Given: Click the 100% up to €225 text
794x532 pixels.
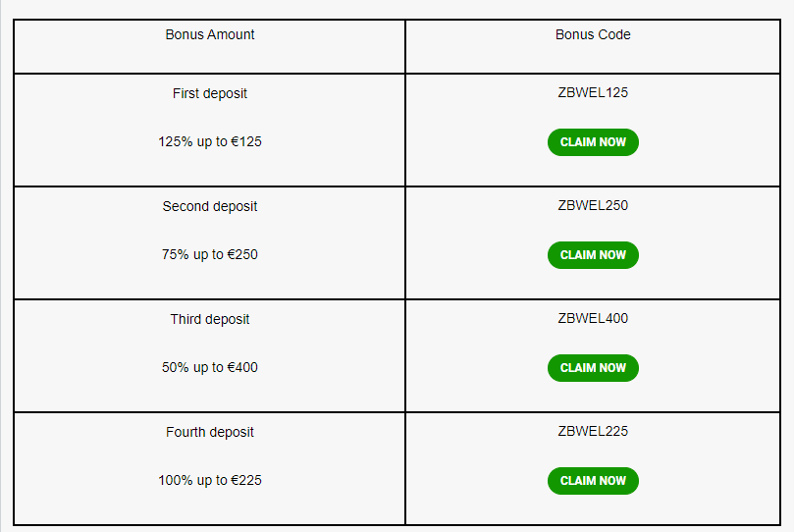Looking at the screenshot, I should point(210,480).
